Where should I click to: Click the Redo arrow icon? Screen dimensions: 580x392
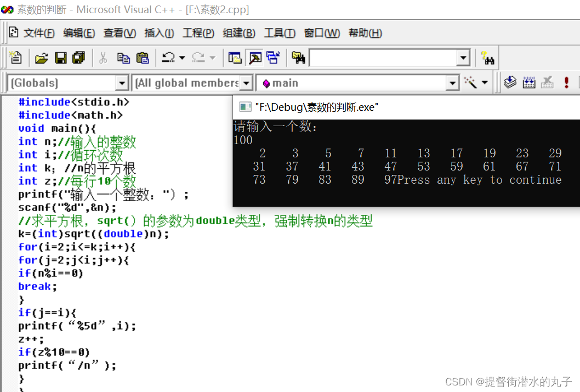tap(198, 58)
